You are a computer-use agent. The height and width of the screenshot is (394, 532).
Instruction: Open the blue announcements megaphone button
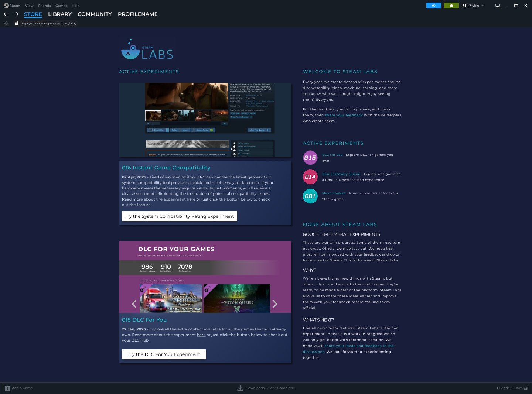[x=434, y=6]
